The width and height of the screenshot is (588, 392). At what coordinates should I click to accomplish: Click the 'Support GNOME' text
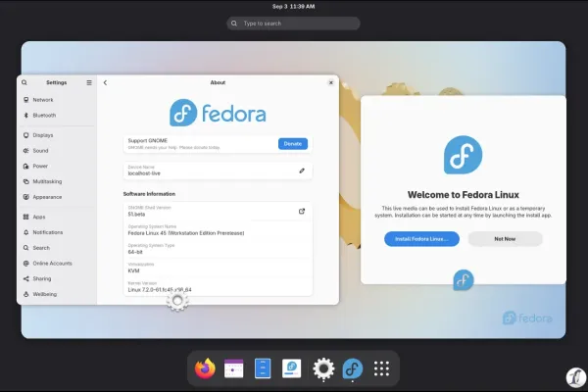[148, 141]
